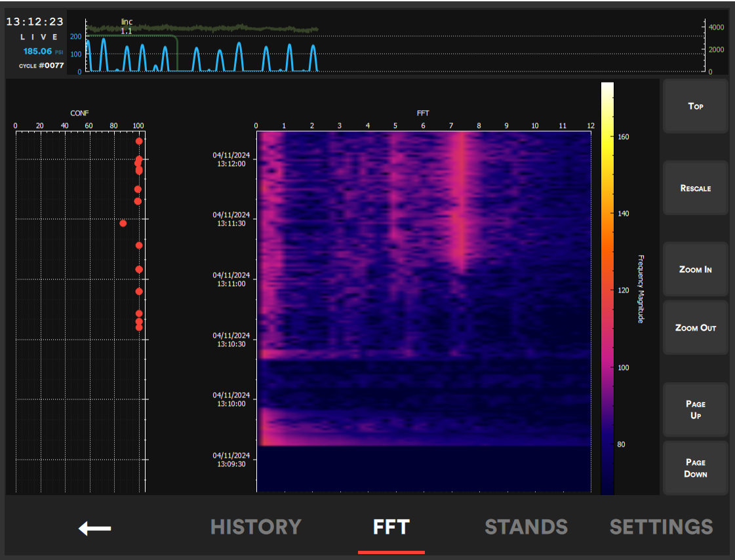Click the 04/11/2024 13:11:30 time label
This screenshot has height=560, width=735.
(231, 219)
